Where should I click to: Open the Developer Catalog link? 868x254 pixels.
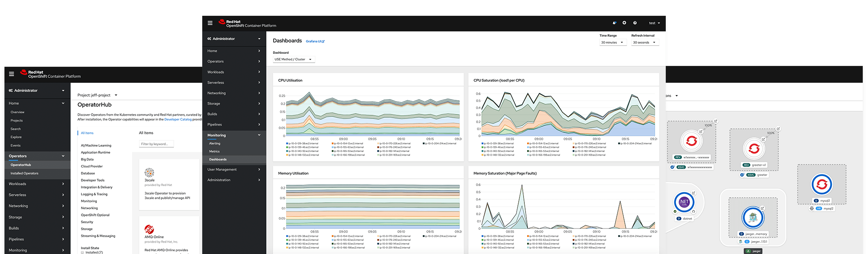(x=178, y=119)
